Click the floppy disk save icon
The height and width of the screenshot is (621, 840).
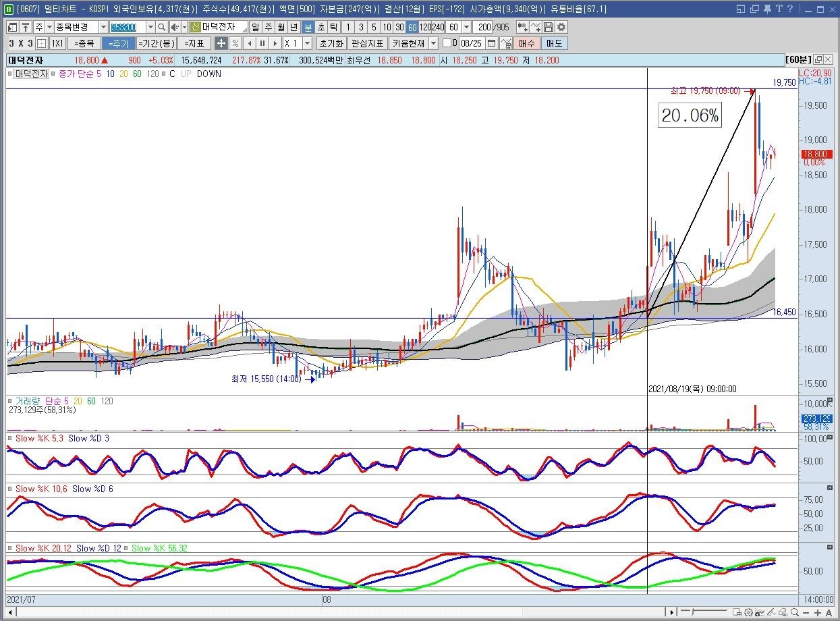tap(548, 27)
